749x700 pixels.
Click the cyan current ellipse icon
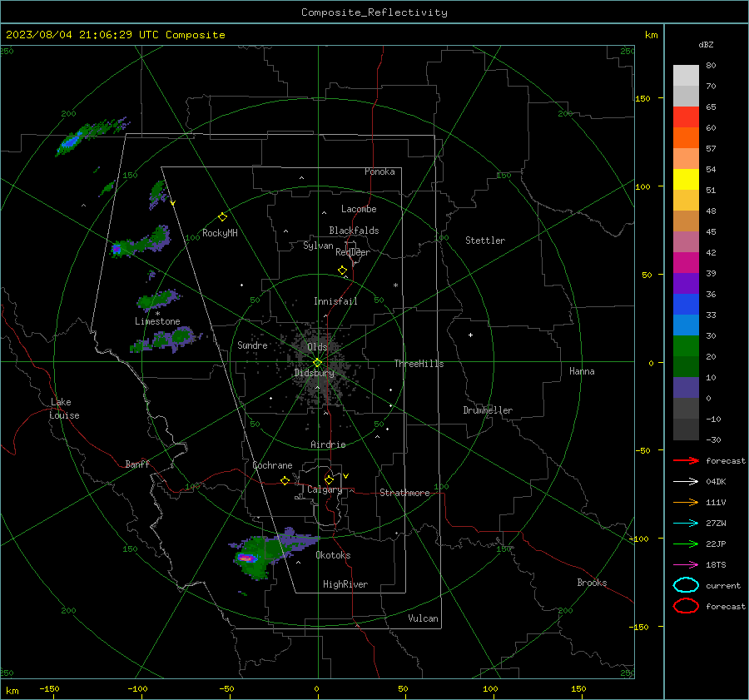(686, 585)
